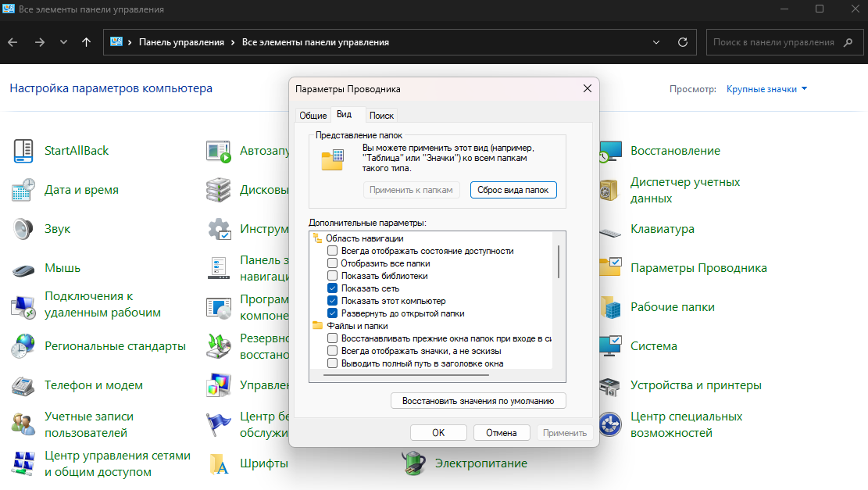Screen dimensions: 868x490
Task: Switch to the Поиск tab
Action: point(381,115)
